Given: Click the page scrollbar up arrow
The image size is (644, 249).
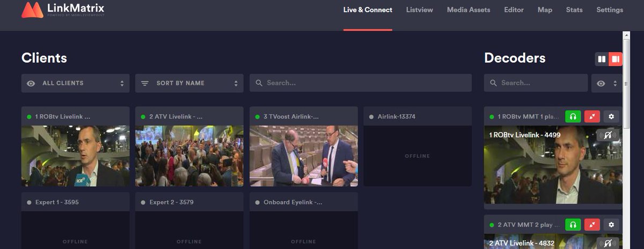Looking at the screenshot, I should 626,35.
